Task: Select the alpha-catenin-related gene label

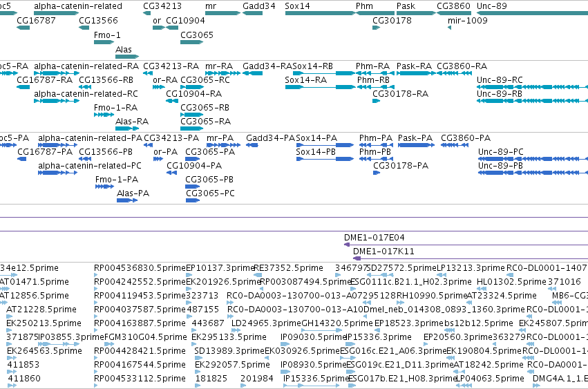Action: (x=78, y=6)
